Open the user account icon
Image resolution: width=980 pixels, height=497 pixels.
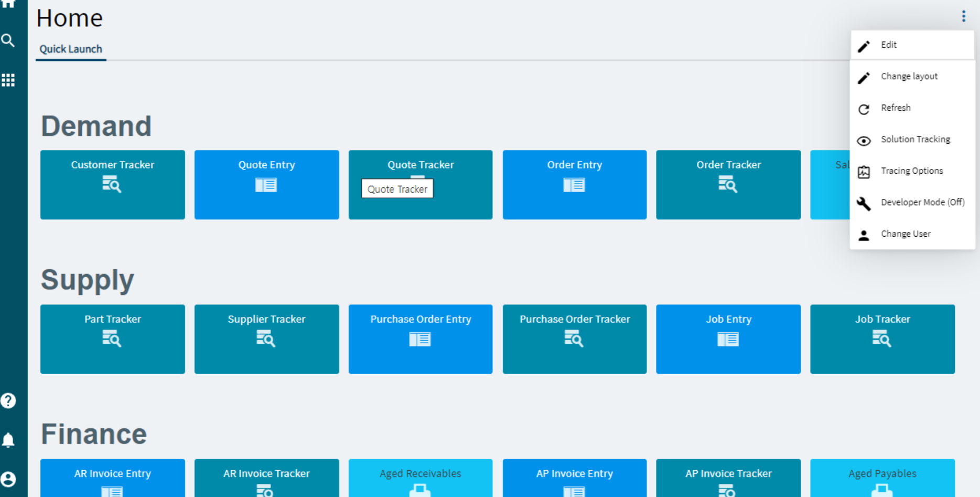click(8, 479)
